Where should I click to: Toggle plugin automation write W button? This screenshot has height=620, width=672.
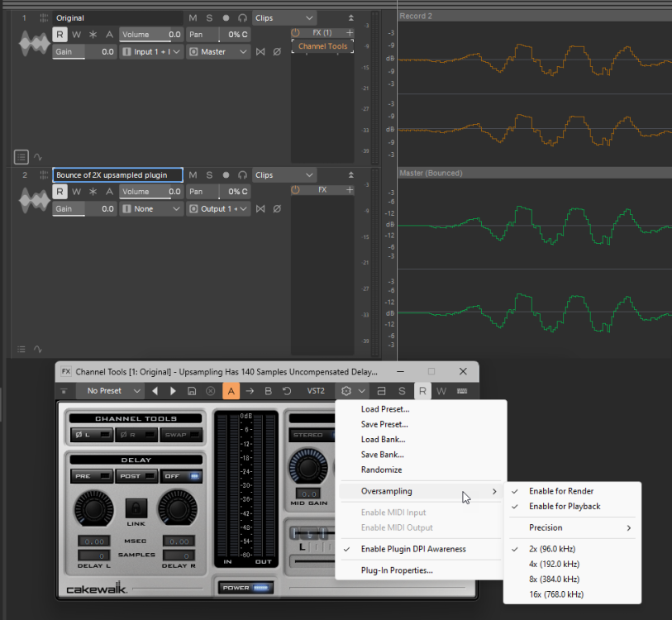tap(441, 391)
